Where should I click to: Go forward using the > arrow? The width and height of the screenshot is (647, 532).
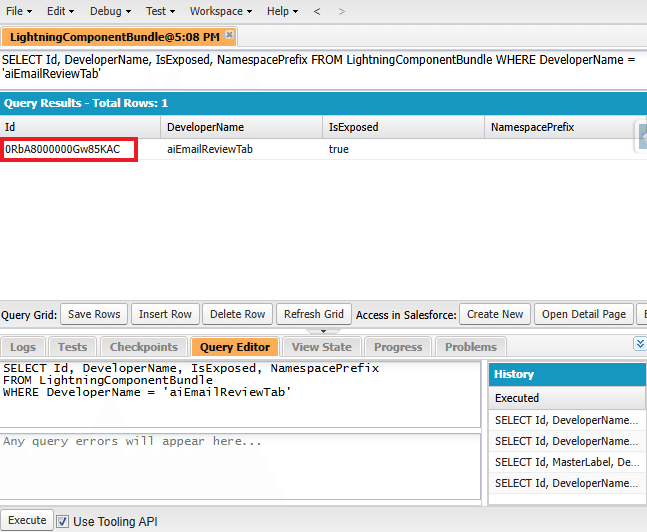point(342,12)
